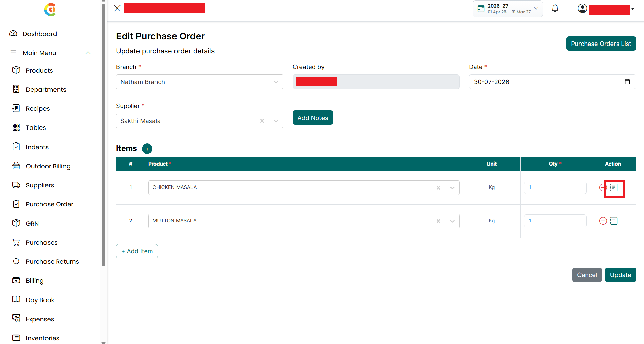The image size is (644, 344).
Task: Click the Date field showing 30-07-2026
Action: pyautogui.click(x=552, y=82)
